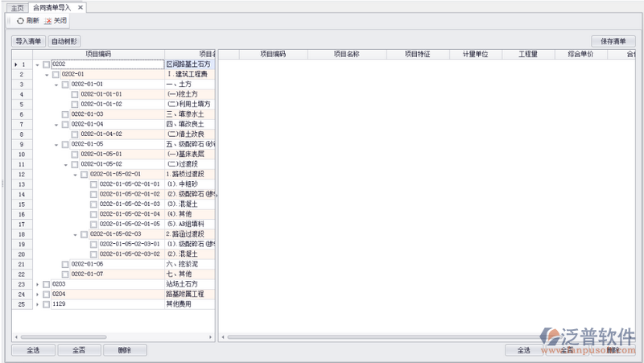Image resolution: width=644 pixels, height=363 pixels.
Task: Click the left grid 项目编码 column header
Action: [98, 54]
